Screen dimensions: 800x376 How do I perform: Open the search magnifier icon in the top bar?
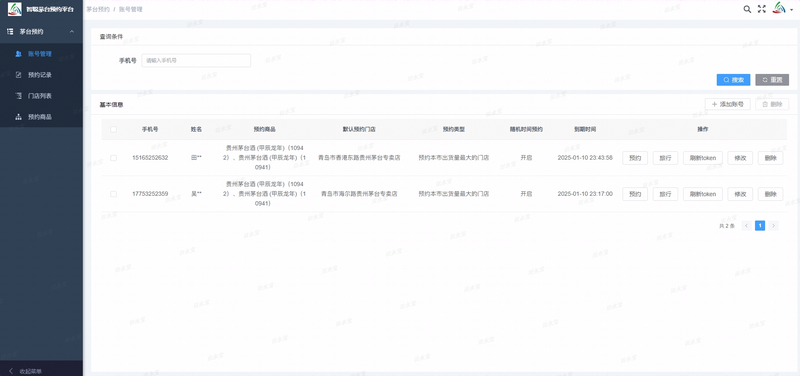pos(747,9)
